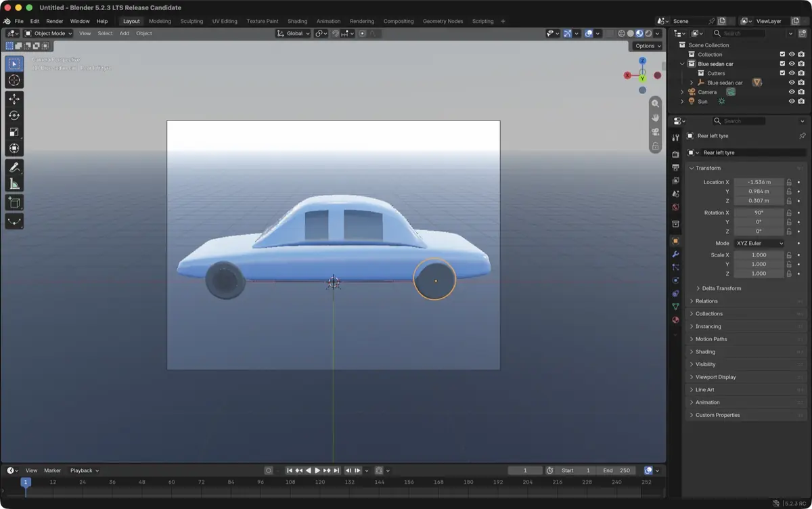The width and height of the screenshot is (812, 509).
Task: Open the Output properties tab
Action: pyautogui.click(x=675, y=167)
